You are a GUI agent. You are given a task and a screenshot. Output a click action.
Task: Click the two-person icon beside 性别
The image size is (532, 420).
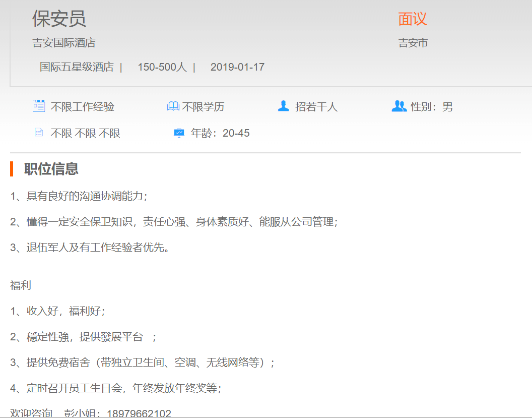(x=398, y=106)
